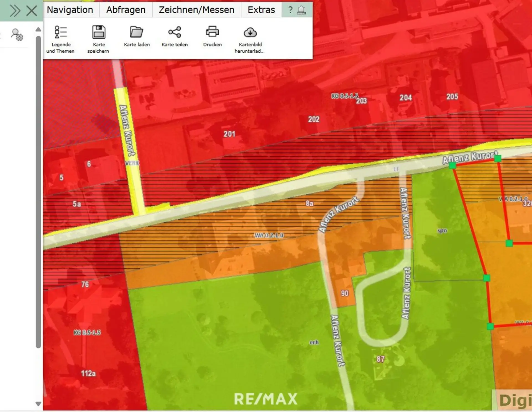Switch to the Extras tab
Viewport: 532px width, 412px height.
point(261,10)
